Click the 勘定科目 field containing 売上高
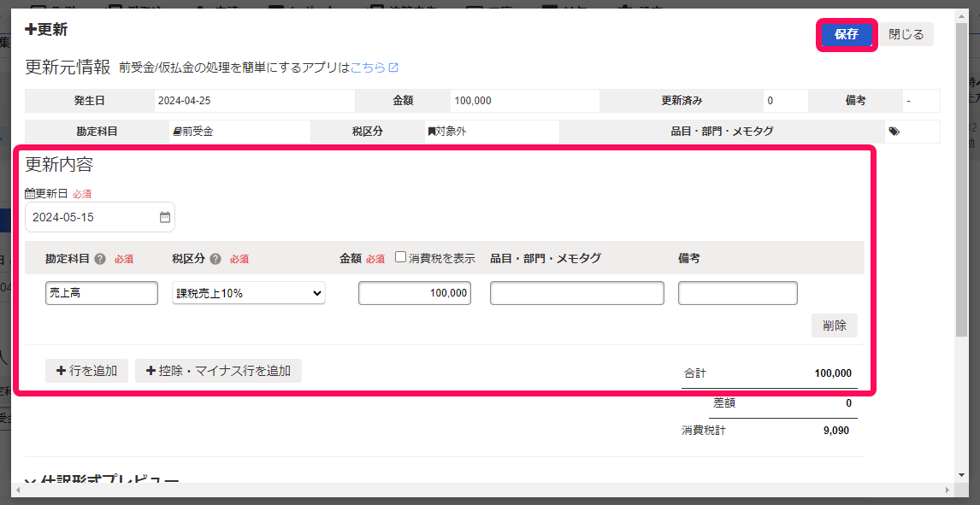The height and width of the screenshot is (505, 980). tap(102, 293)
